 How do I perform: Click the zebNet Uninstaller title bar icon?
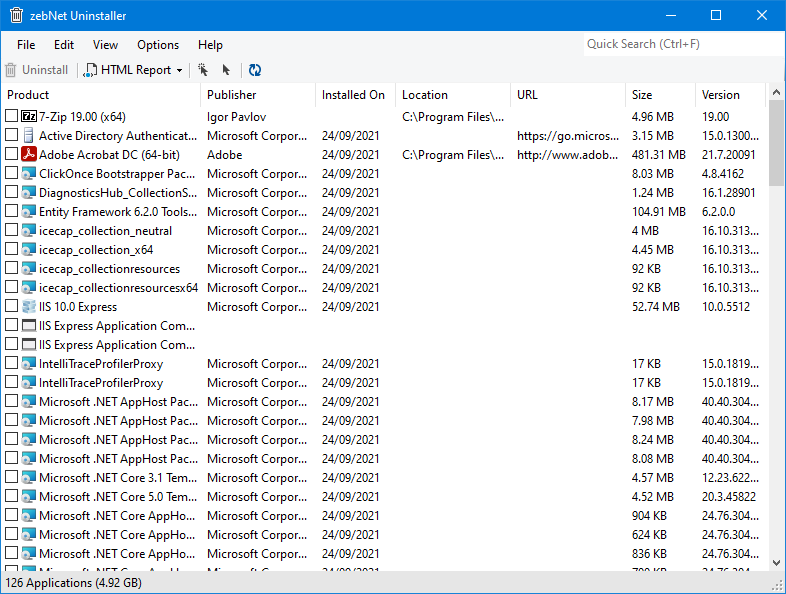16,16
